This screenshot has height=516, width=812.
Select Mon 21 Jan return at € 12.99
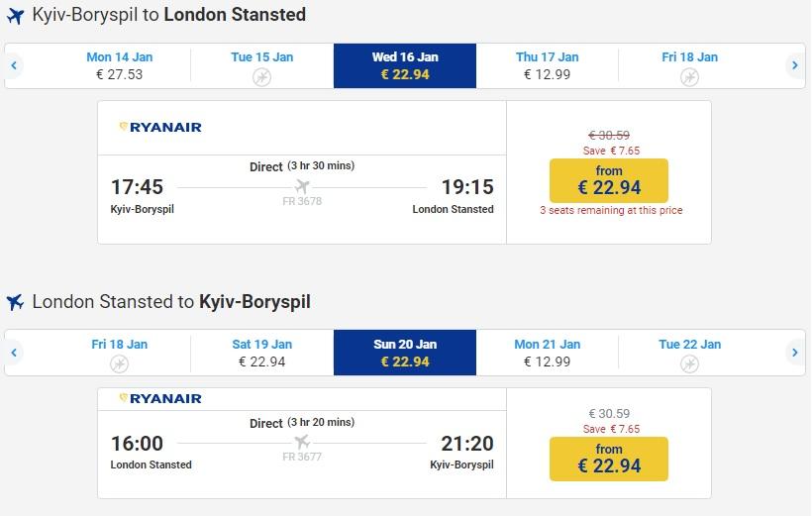(x=547, y=353)
